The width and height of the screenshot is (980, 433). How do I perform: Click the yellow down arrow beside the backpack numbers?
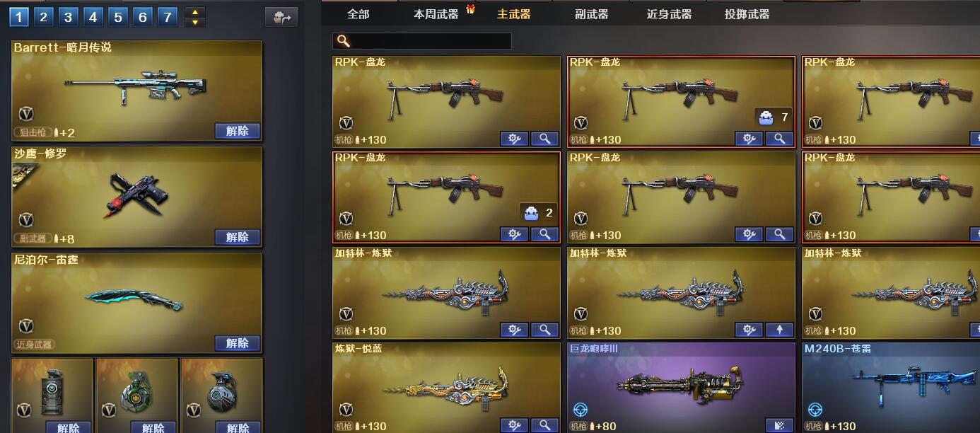[x=194, y=22]
